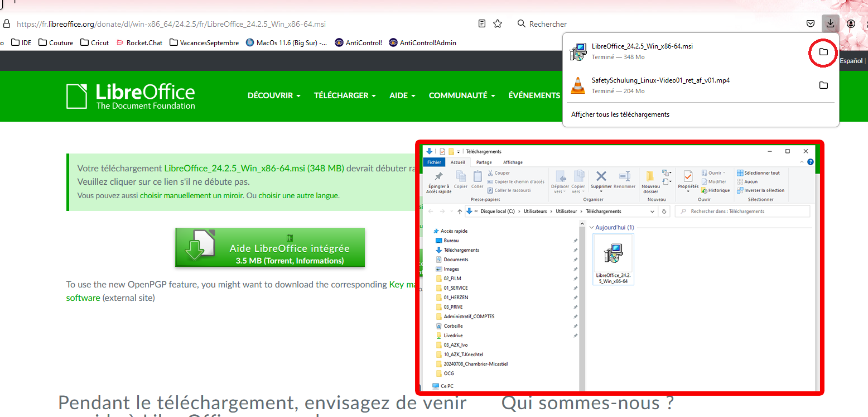Open MacOs 11.6 (Big Sur) bookmark
The height and width of the screenshot is (417, 868).
pos(286,42)
